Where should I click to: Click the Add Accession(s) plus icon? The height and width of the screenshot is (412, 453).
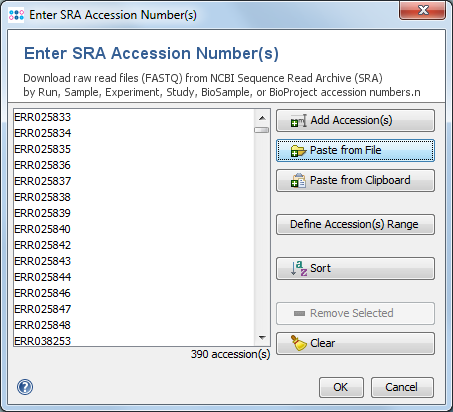point(298,121)
